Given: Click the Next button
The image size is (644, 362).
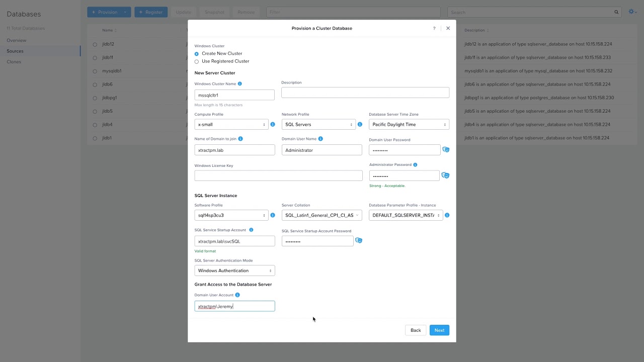Looking at the screenshot, I should [x=439, y=330].
